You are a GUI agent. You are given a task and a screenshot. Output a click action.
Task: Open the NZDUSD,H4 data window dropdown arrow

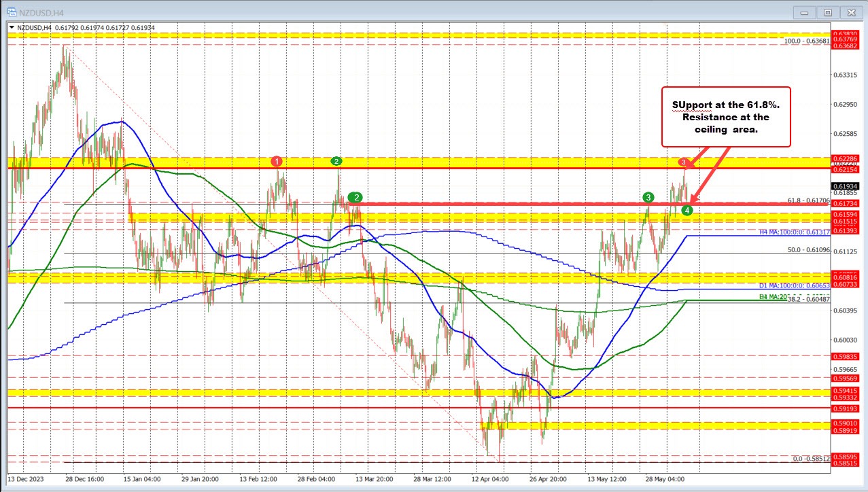point(11,28)
